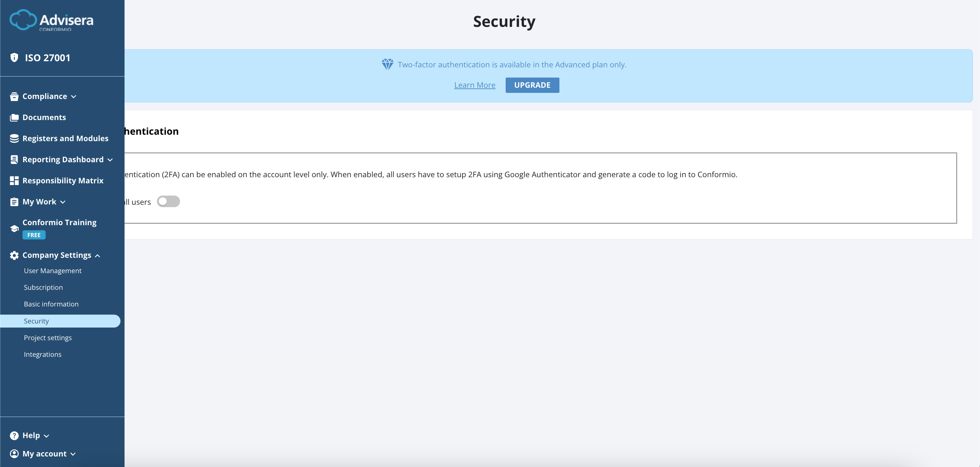Image resolution: width=980 pixels, height=467 pixels.
Task: Open User Management settings
Action: (x=52, y=270)
